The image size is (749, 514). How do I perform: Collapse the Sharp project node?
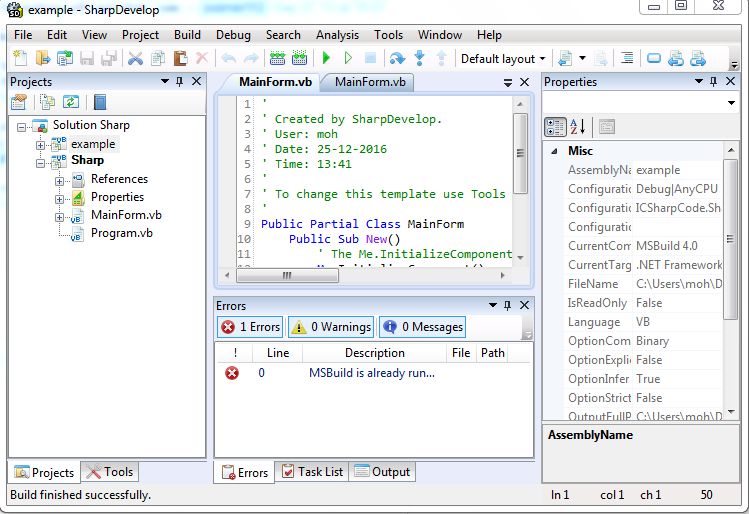41,163
